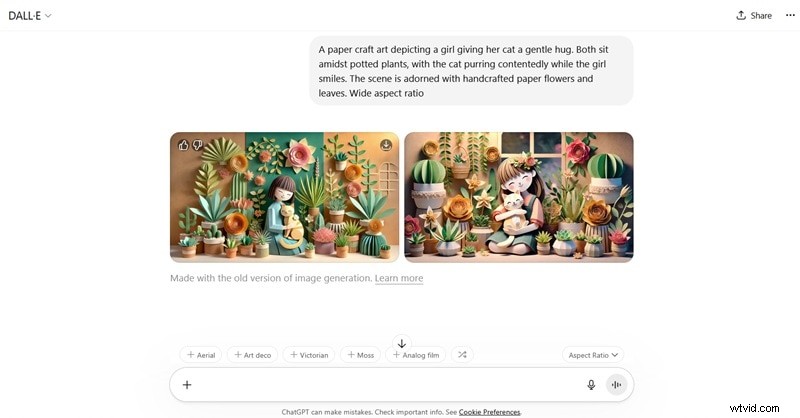Viewport: 800px width, 418px height.
Task: Expand the Aspect Ratio dropdown
Action: click(593, 355)
